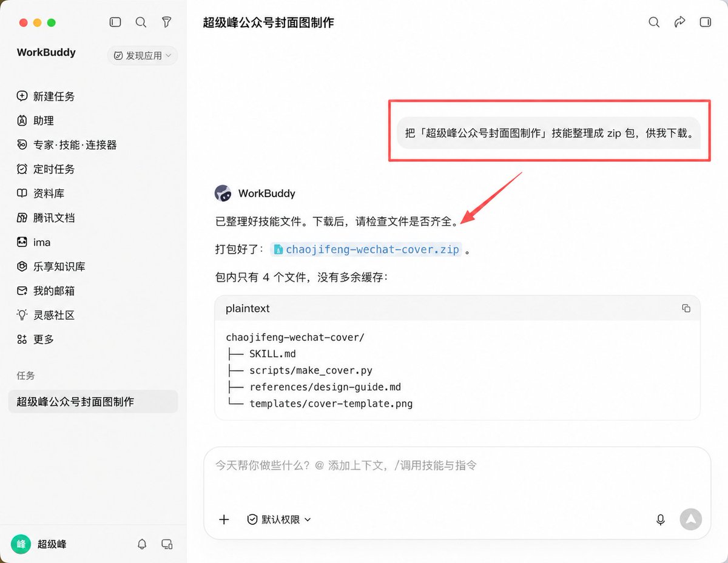
Task: Click the WorkBuddy assistant avatar
Action: coord(223,194)
